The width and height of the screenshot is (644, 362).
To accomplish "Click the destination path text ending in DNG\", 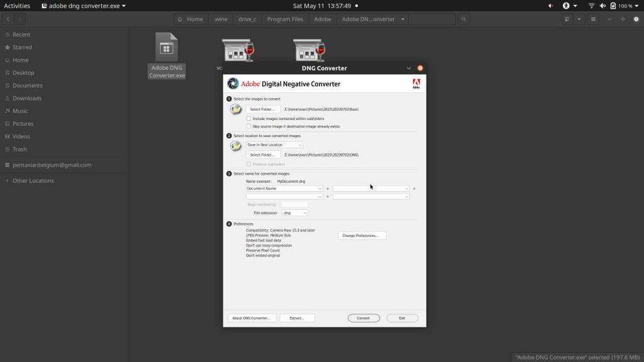I will click(x=321, y=155).
